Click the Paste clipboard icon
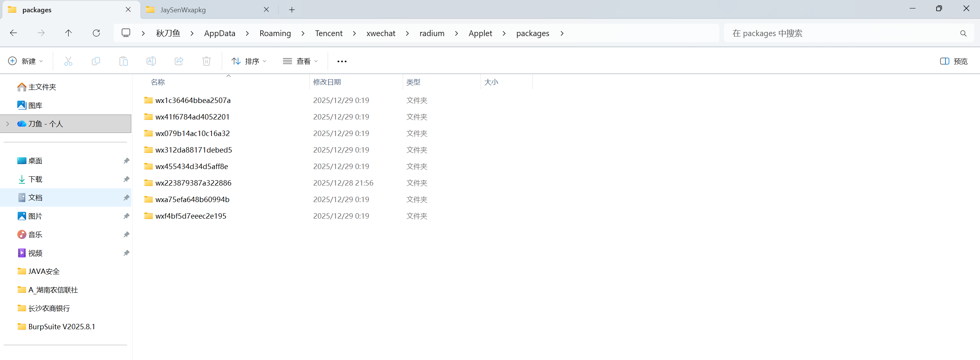This screenshot has height=360, width=980. [123, 61]
